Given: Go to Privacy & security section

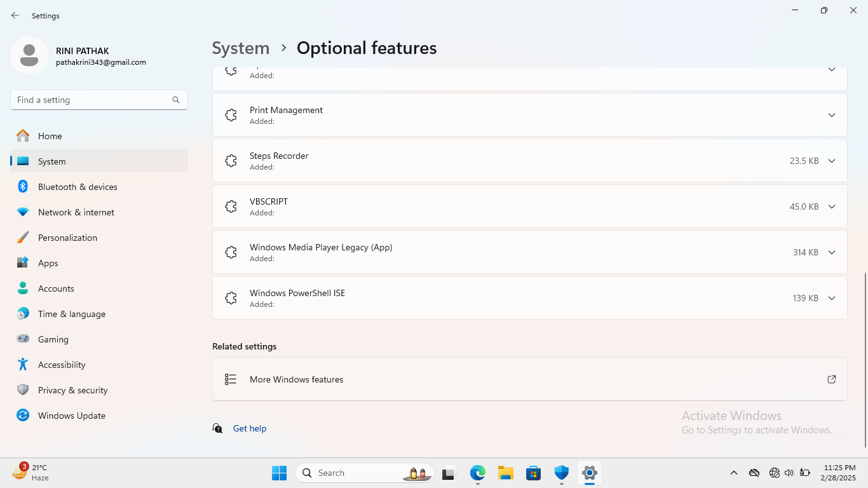Looking at the screenshot, I should click(x=72, y=390).
